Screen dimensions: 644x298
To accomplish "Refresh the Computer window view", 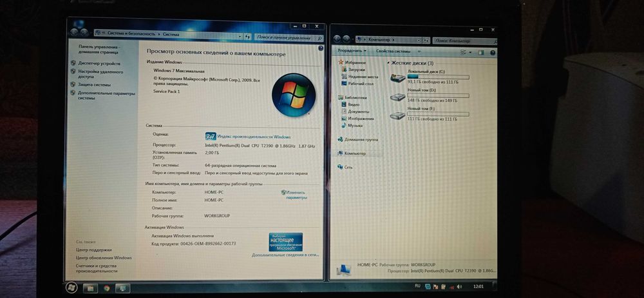I will pyautogui.click(x=426, y=41).
